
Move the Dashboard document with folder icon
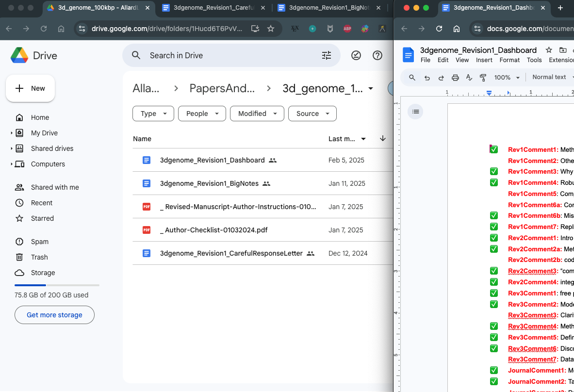pyautogui.click(x=563, y=50)
